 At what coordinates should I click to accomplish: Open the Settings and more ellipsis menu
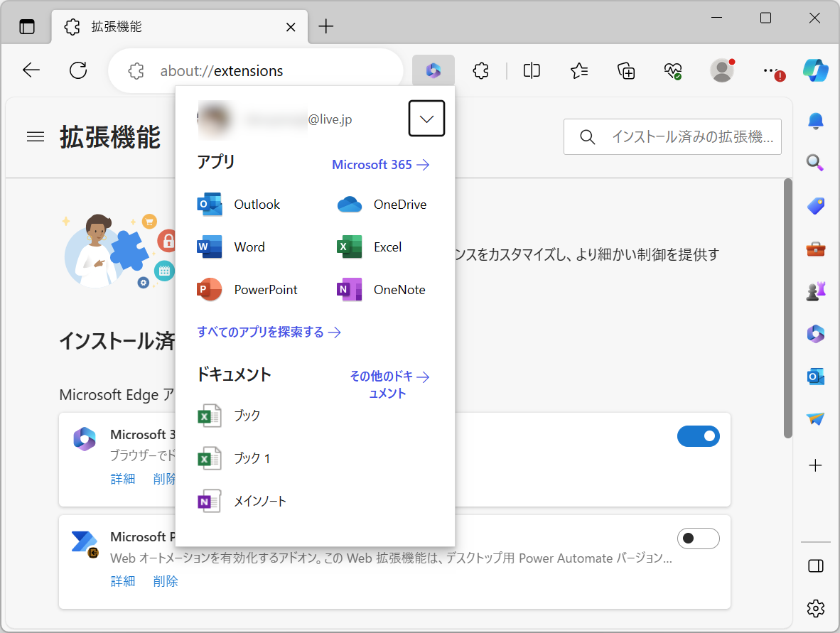click(770, 70)
